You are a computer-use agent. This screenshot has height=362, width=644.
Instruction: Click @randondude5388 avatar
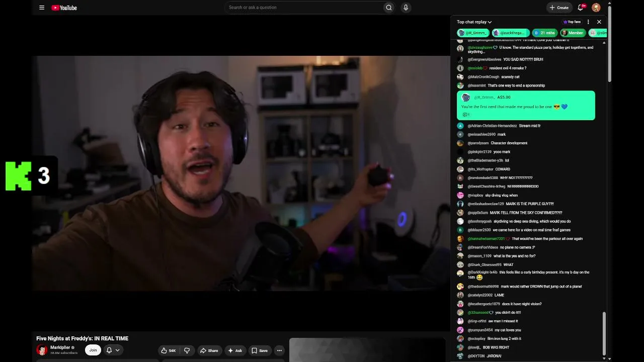tap(460, 178)
